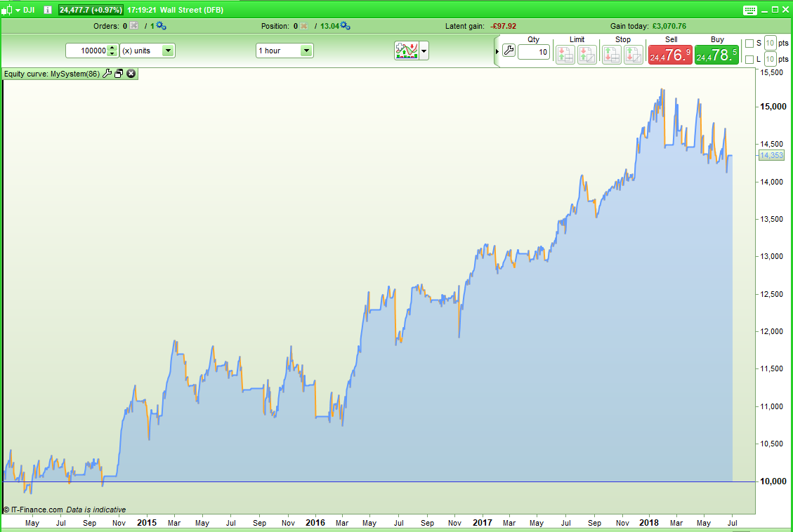
Task: Click the L points input field
Action: 770,59
